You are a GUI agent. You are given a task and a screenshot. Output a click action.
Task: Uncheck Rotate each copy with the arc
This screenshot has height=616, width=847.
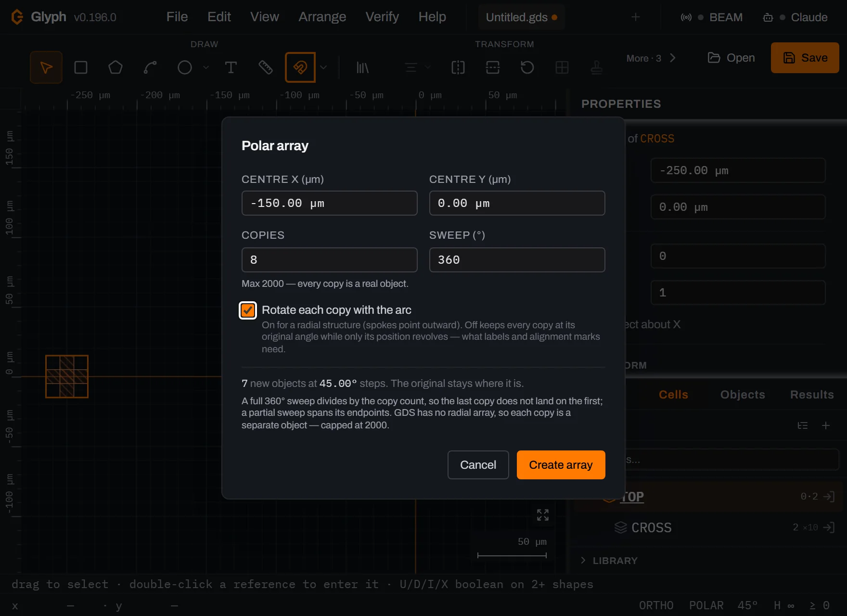tap(248, 310)
